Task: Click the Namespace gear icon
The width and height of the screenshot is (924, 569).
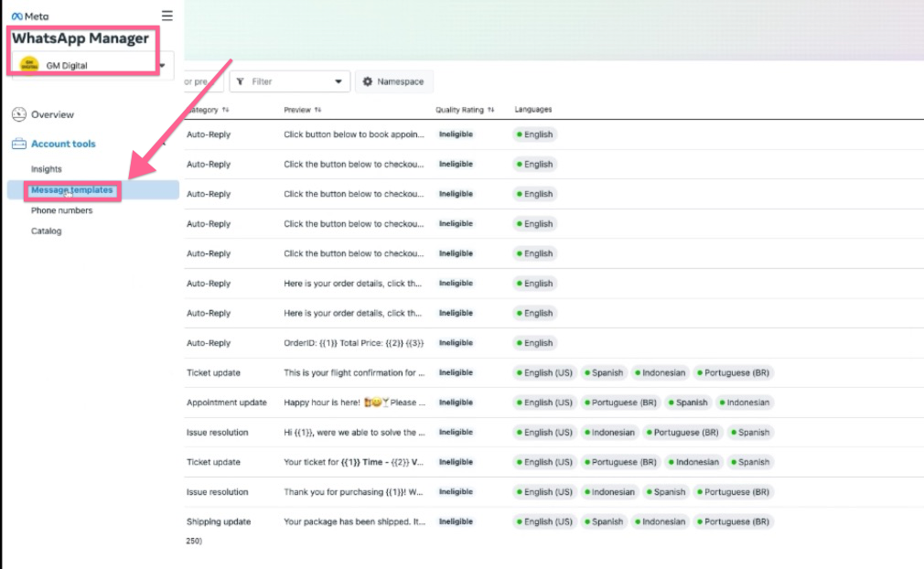Action: tap(368, 81)
